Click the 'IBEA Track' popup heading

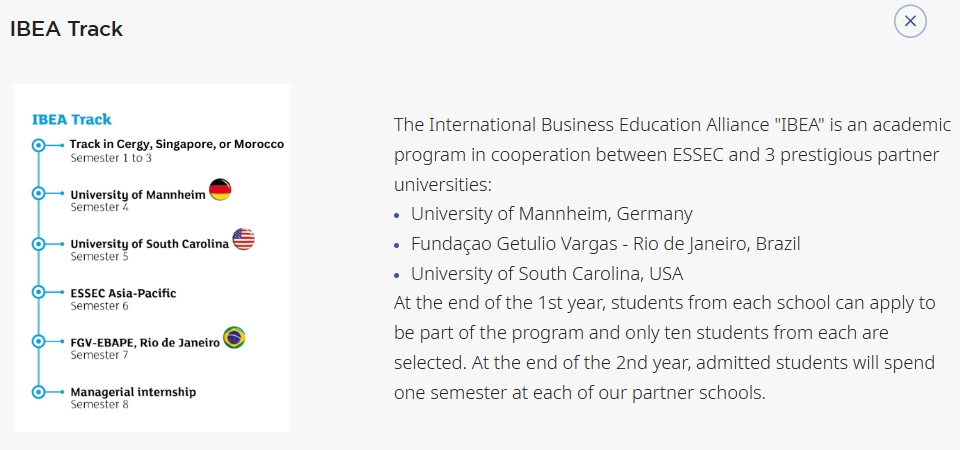tap(66, 29)
